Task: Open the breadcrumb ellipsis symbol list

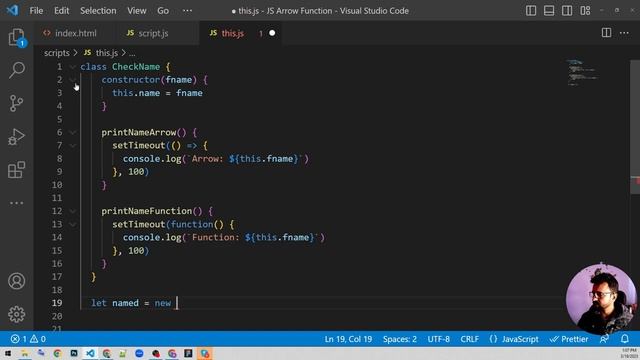Action: click(132, 53)
